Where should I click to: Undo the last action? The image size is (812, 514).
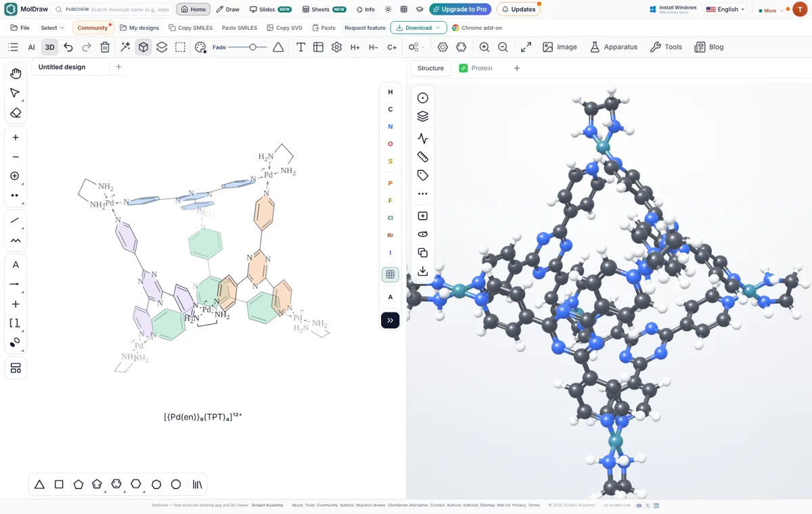[68, 47]
